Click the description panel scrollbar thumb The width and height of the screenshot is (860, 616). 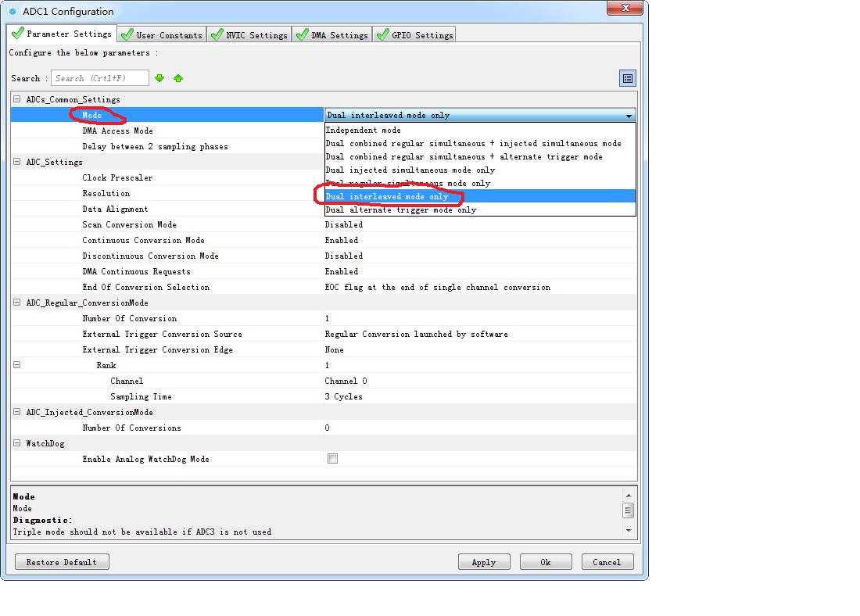click(629, 510)
